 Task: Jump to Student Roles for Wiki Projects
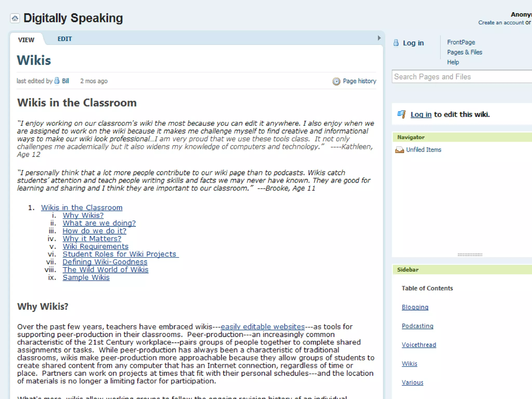(119, 254)
